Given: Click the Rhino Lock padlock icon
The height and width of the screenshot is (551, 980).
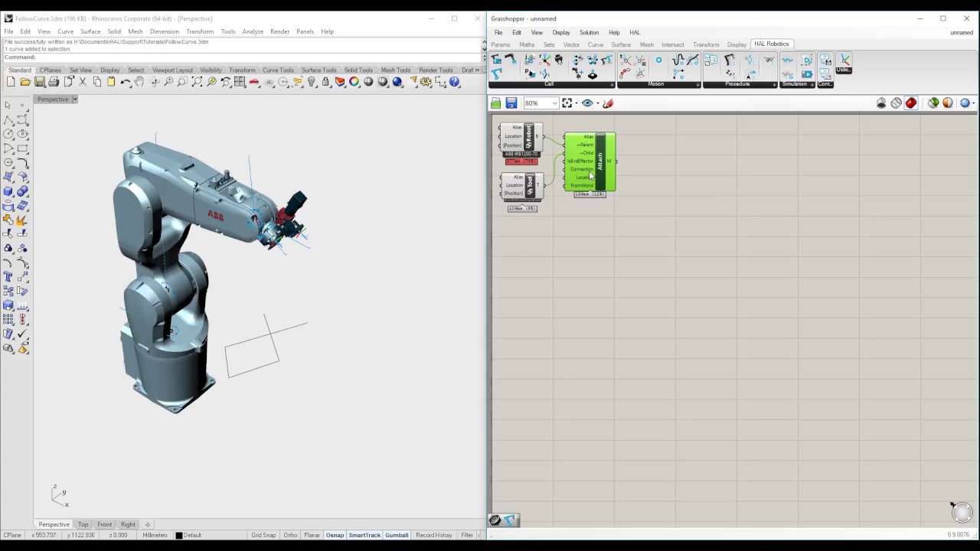Looking at the screenshot, I should (x=326, y=82).
